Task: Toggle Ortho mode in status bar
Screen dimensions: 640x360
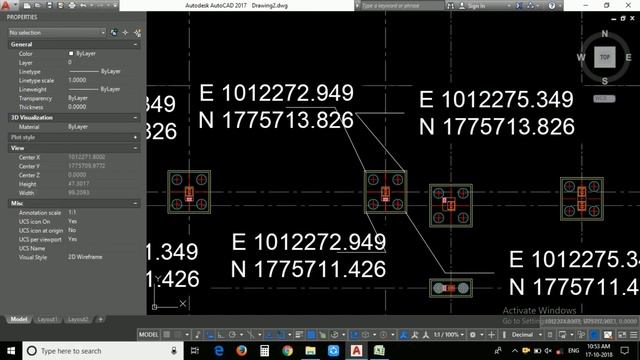Action: pos(221,335)
